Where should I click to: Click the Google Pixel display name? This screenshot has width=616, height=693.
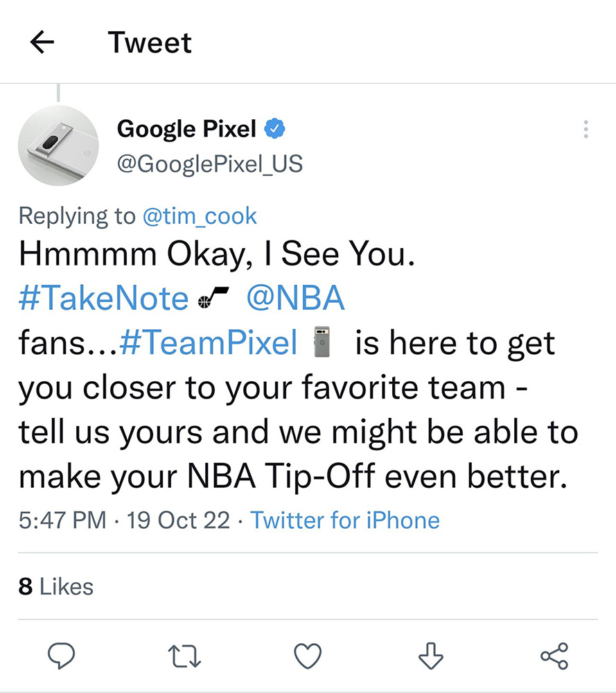(x=186, y=128)
